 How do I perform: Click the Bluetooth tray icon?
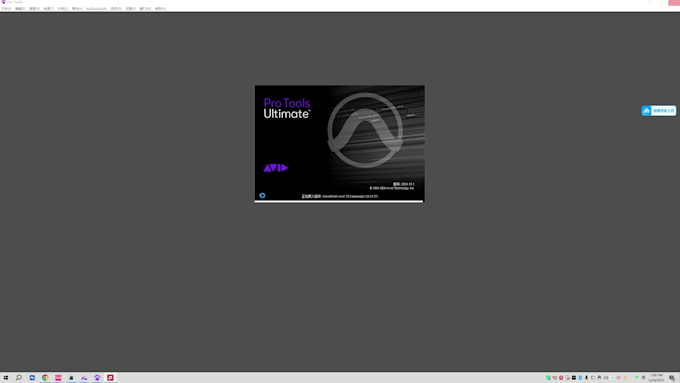pos(580,378)
